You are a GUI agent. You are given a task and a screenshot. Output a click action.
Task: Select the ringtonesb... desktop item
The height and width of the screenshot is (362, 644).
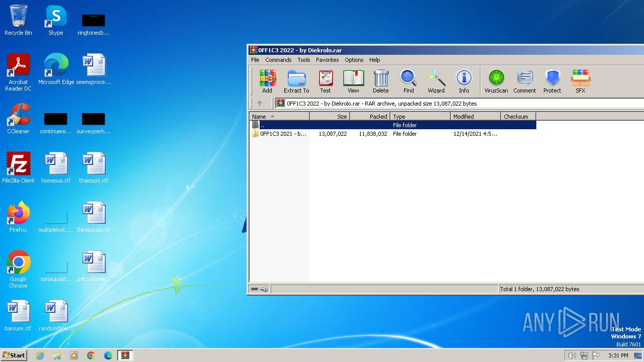click(94, 24)
